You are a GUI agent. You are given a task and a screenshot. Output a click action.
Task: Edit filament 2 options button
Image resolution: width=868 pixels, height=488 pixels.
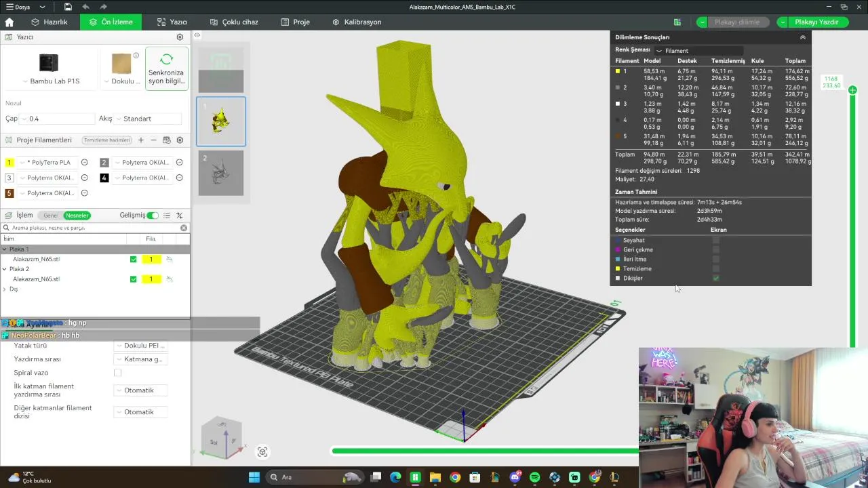click(x=180, y=163)
